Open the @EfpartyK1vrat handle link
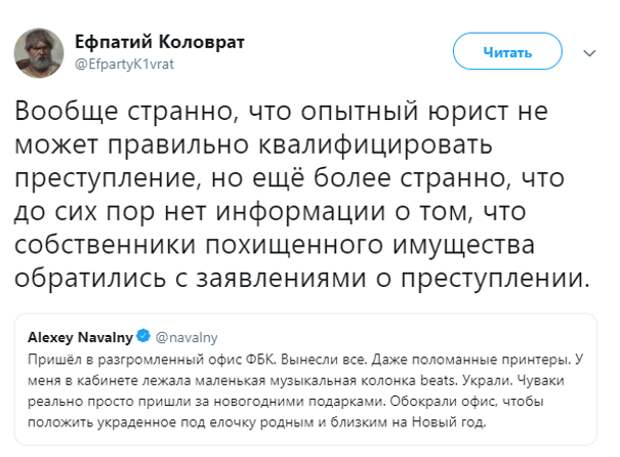This screenshot has height=457, width=620. tap(125, 61)
